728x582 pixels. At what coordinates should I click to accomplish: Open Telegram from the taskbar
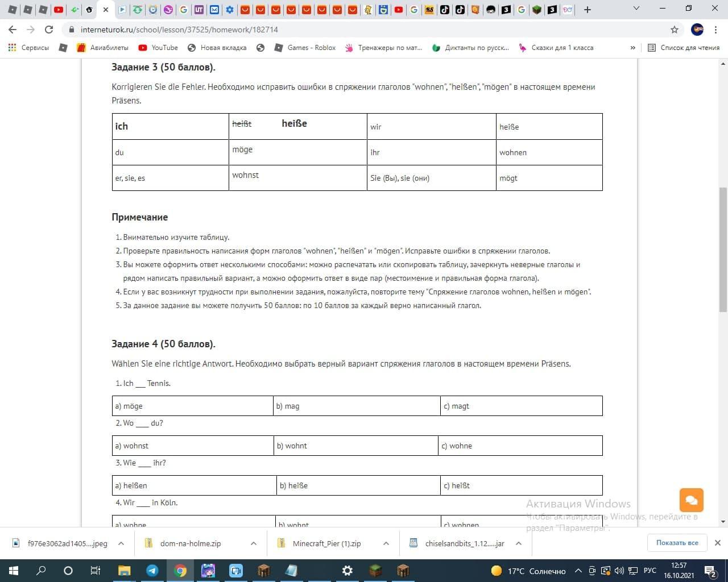pyautogui.click(x=152, y=571)
